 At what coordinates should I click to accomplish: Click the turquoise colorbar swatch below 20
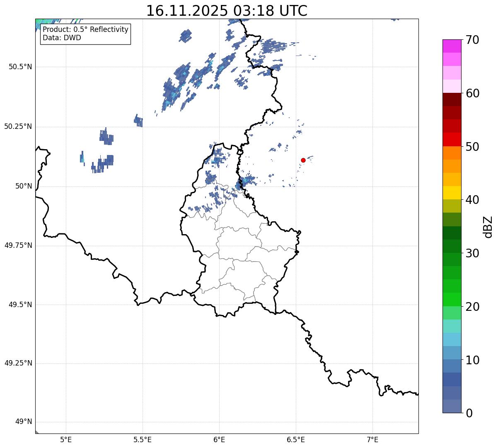[x=452, y=326]
